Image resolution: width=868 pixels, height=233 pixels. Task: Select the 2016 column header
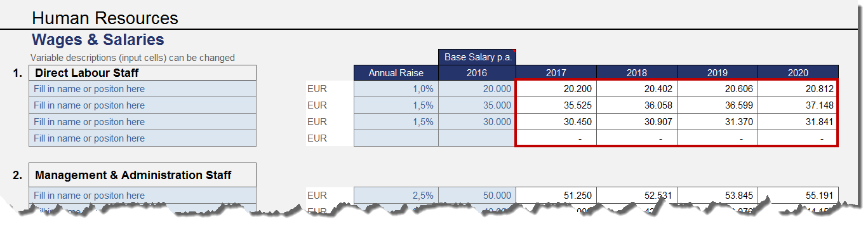pos(477,73)
